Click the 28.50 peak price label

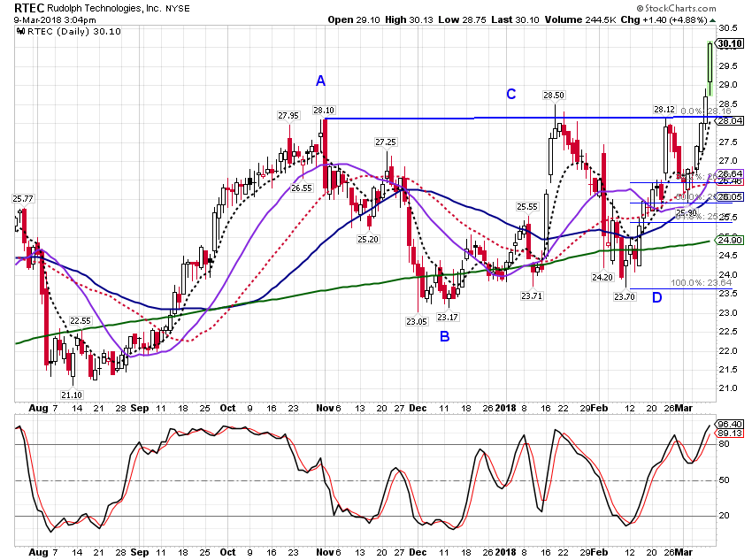coord(554,96)
